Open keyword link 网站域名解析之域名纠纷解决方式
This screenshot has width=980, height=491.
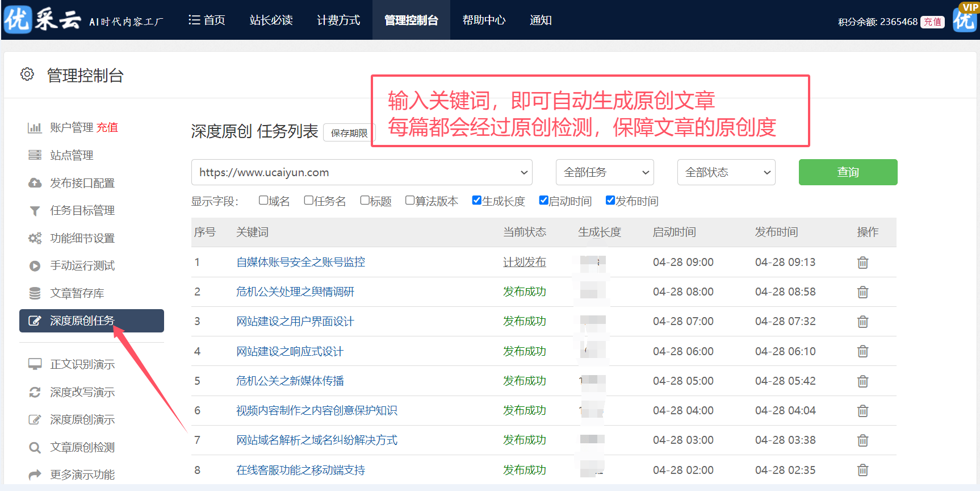pyautogui.click(x=317, y=440)
